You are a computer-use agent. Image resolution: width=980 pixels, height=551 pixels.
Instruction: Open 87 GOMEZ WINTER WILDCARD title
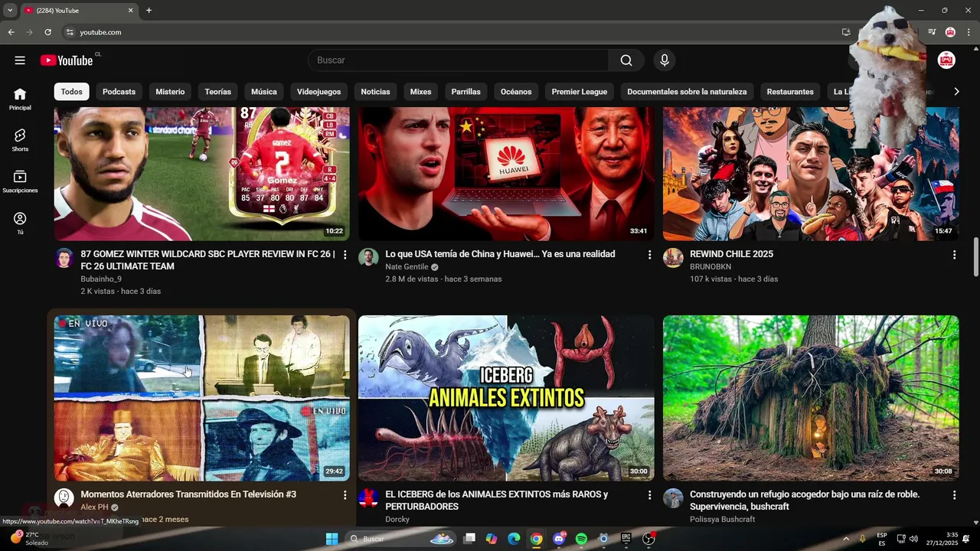207,260
